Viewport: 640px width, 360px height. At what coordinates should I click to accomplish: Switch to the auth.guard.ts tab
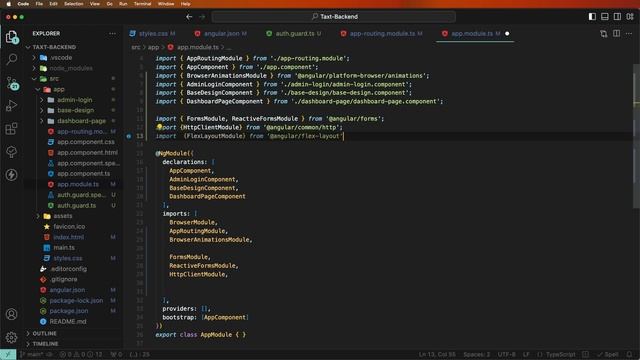[294, 33]
